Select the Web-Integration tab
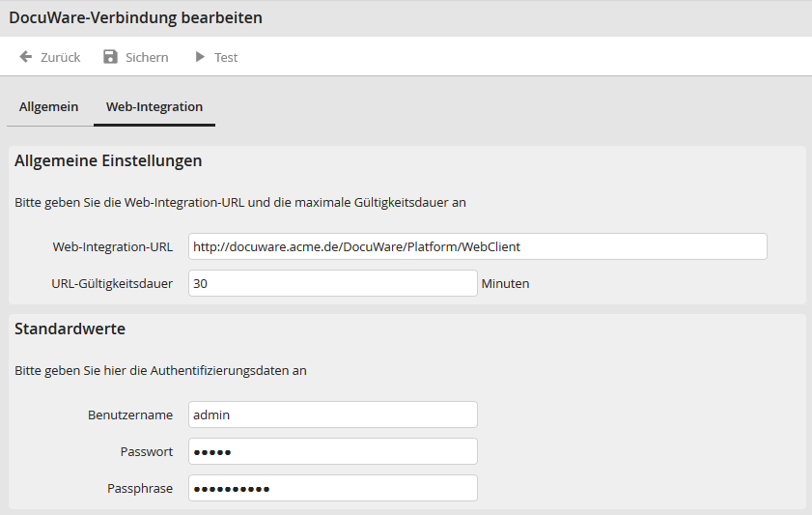 (154, 106)
